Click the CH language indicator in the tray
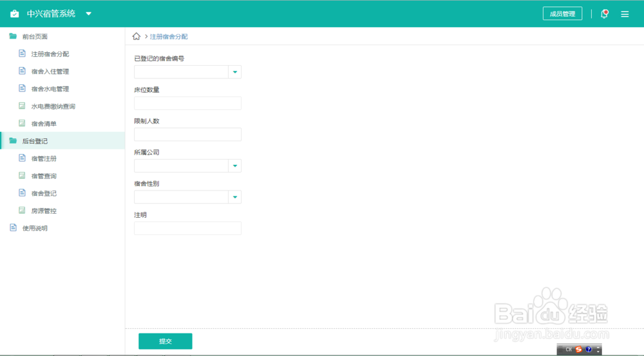Screen dimensions: 644x356 pos(569,350)
